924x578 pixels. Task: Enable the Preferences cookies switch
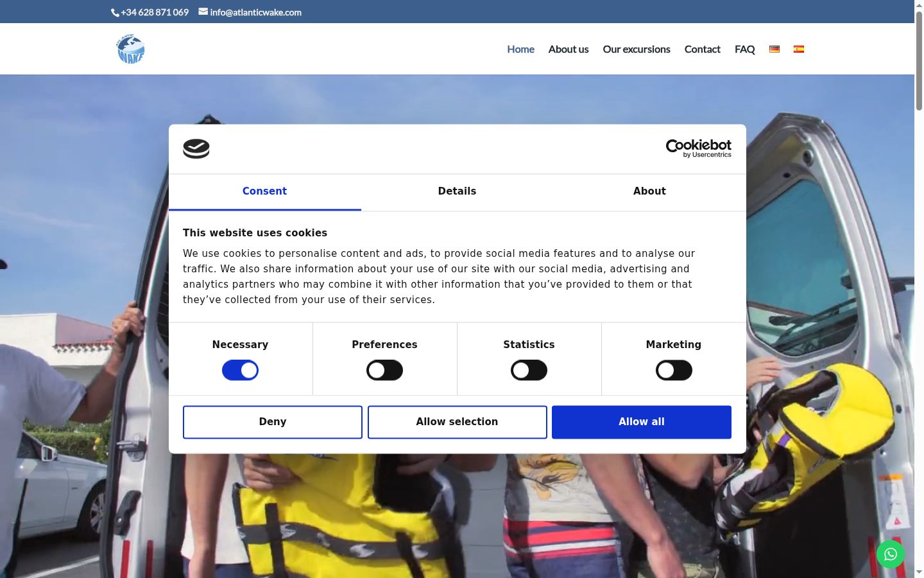(x=384, y=371)
